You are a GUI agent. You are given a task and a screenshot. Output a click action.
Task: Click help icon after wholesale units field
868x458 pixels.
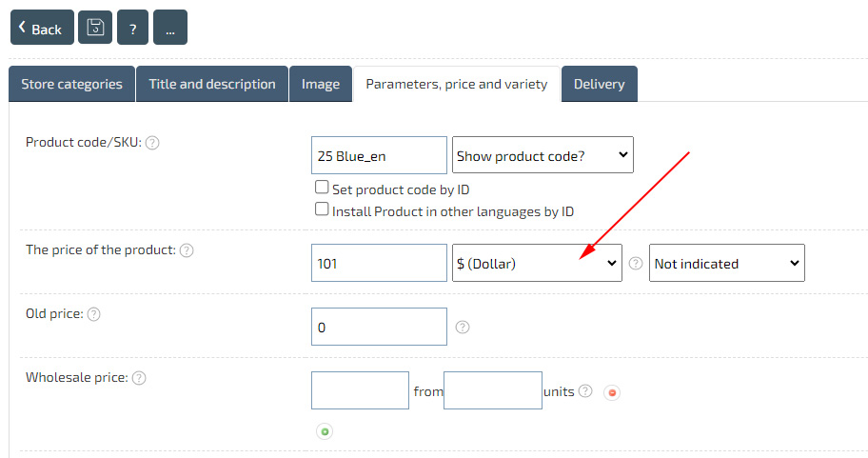point(585,390)
